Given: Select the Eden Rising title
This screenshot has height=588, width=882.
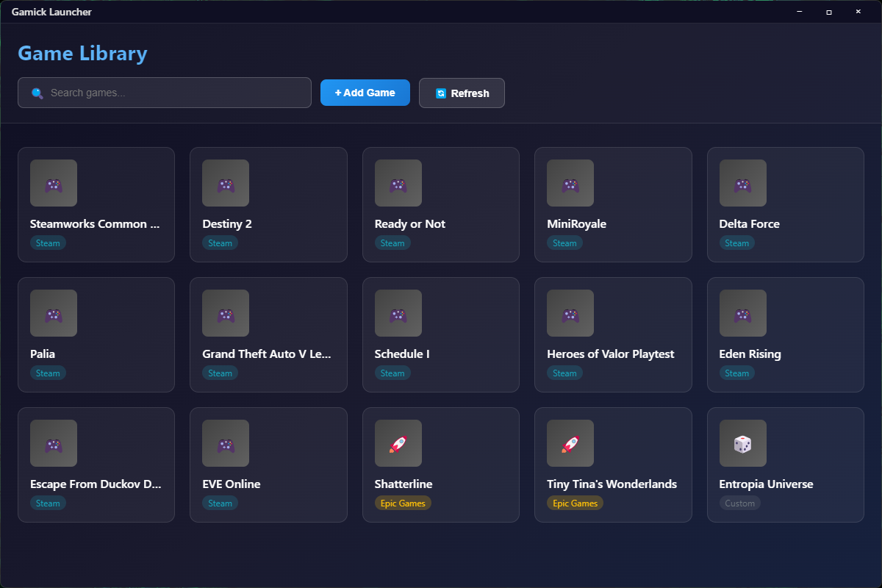Looking at the screenshot, I should pyautogui.click(x=750, y=354).
